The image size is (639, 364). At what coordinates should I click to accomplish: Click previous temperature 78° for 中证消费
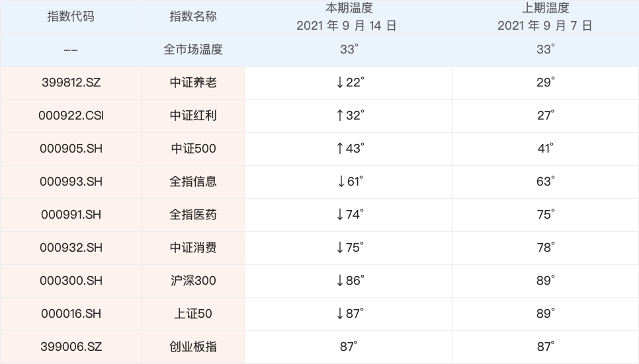pos(545,248)
